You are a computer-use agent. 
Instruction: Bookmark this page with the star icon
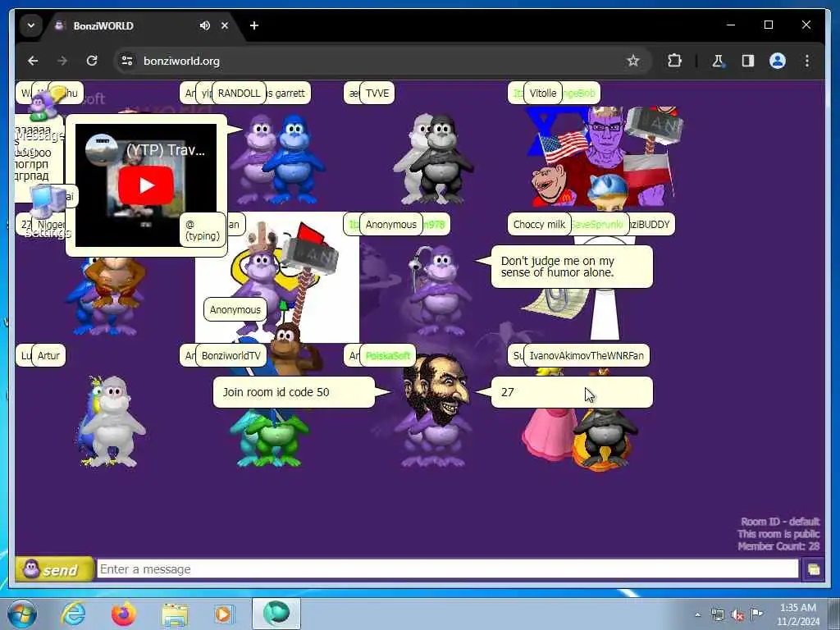coord(632,61)
